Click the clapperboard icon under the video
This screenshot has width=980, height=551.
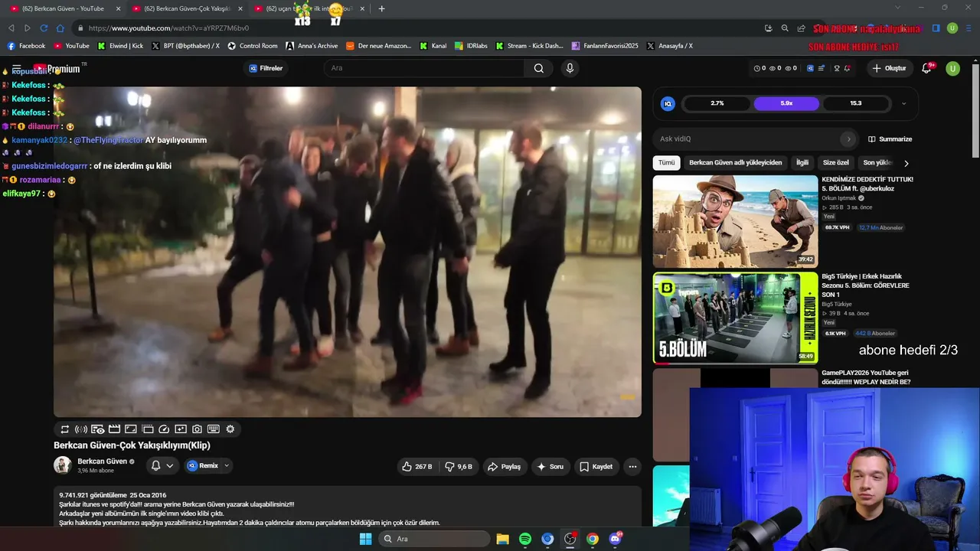114,429
